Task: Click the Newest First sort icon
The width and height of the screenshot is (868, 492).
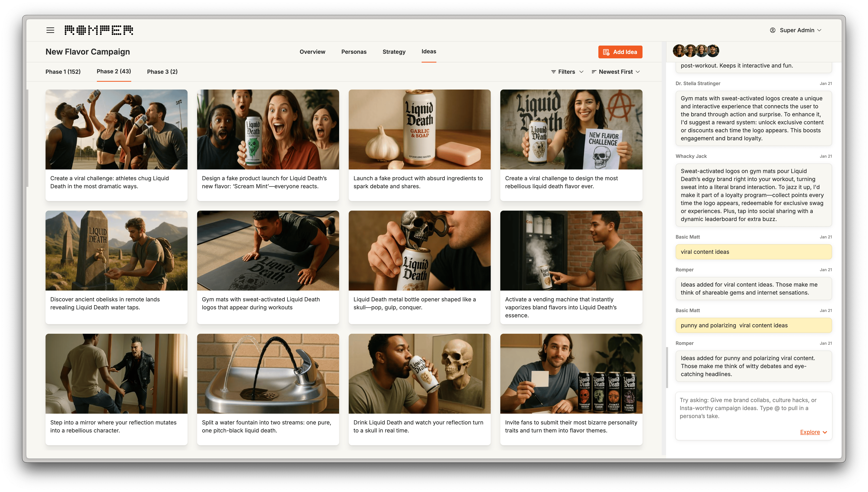Action: pyautogui.click(x=594, y=72)
